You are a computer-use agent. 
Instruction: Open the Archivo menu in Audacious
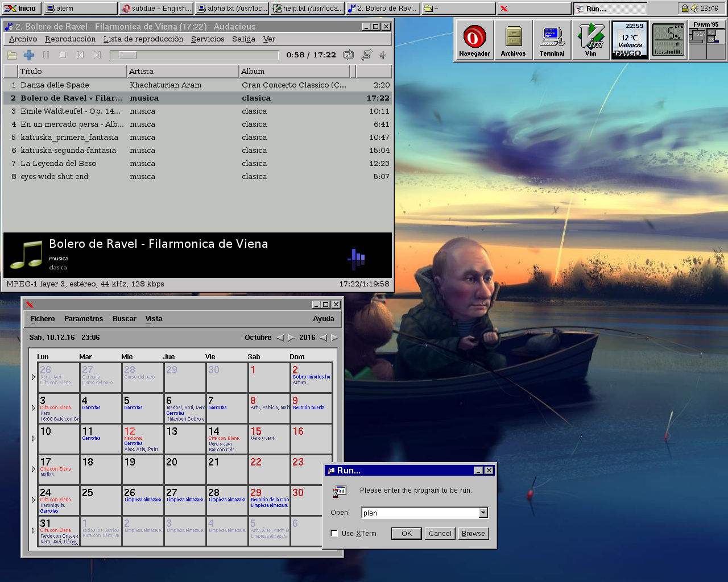point(23,39)
